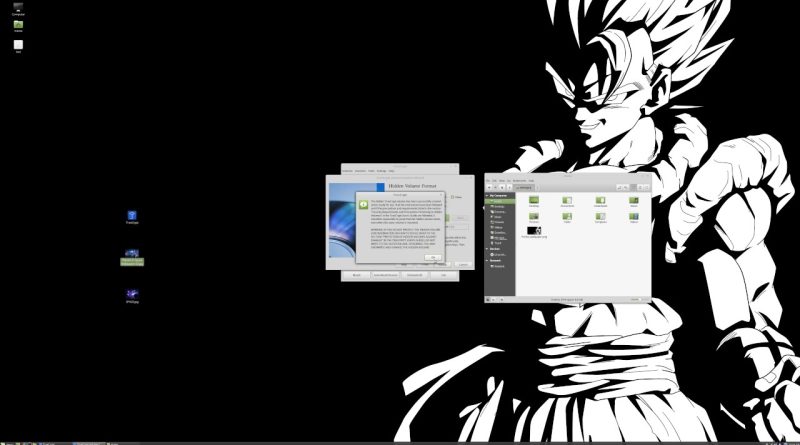Select Network entry under Network in sidebar
This screenshot has width=800, height=445.
pos(499,266)
